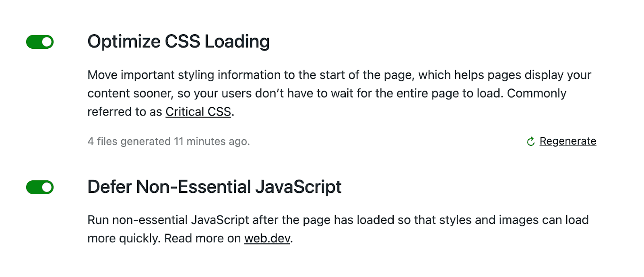Select the Defer Non-Essential JavaScript heading
The height and width of the screenshot is (277, 644).
[214, 186]
